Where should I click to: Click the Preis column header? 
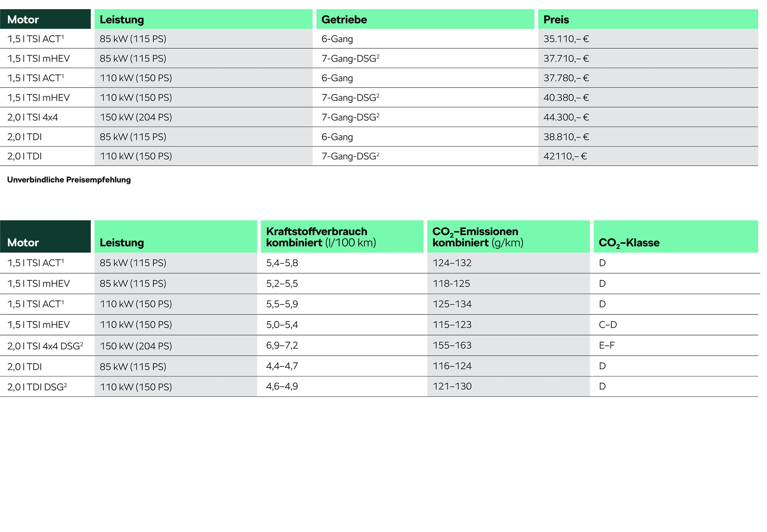556,20
